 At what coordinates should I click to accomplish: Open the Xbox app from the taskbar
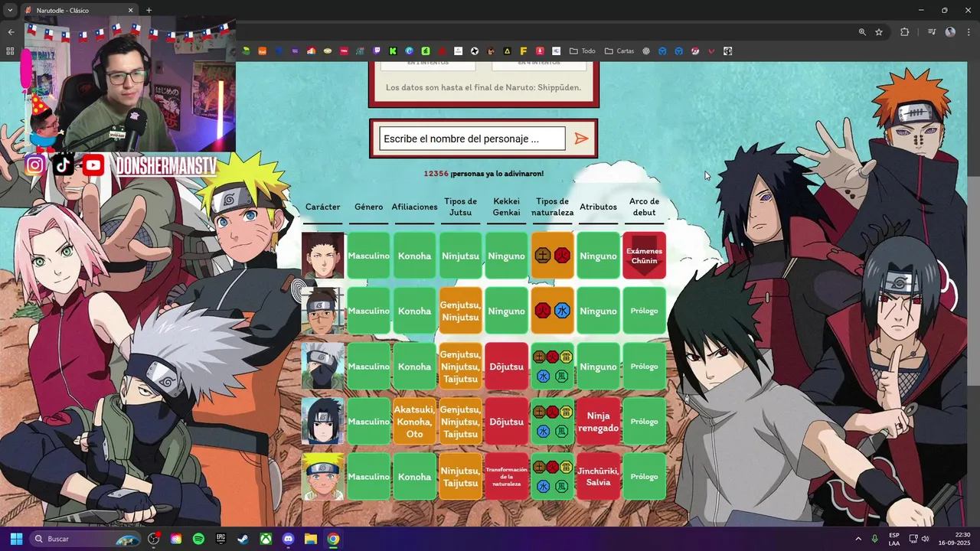coord(266,539)
